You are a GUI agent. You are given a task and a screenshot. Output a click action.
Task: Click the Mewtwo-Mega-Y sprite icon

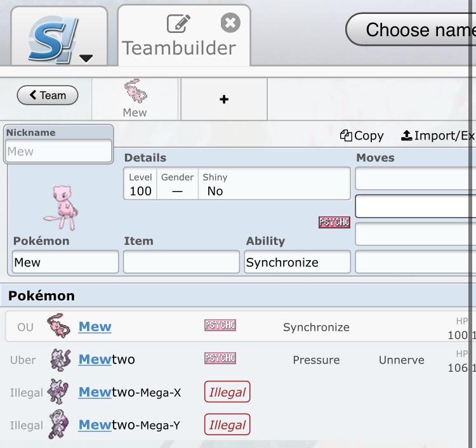click(x=59, y=425)
